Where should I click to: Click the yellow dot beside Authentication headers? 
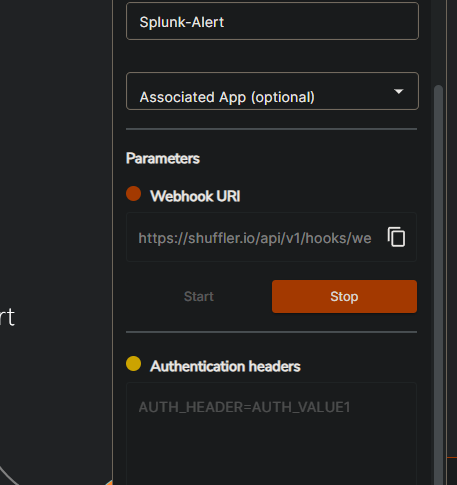click(x=133, y=364)
